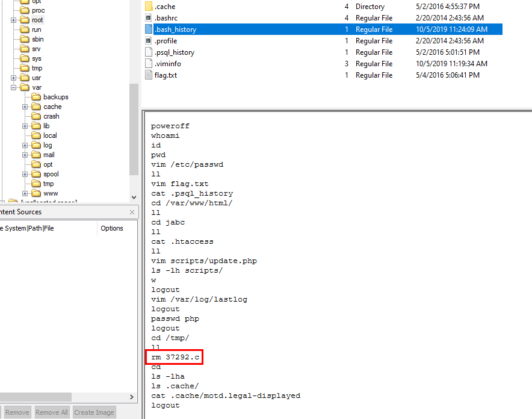Click the .psql_history file icon

(149, 52)
